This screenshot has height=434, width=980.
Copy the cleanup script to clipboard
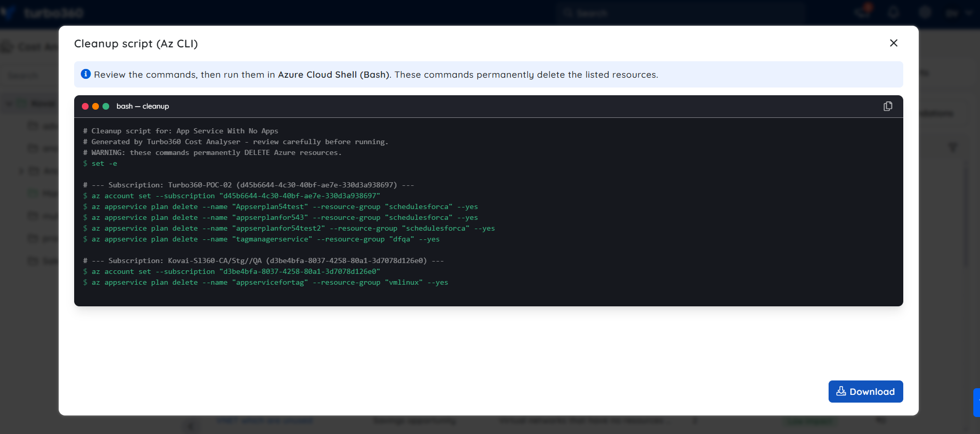point(888,106)
